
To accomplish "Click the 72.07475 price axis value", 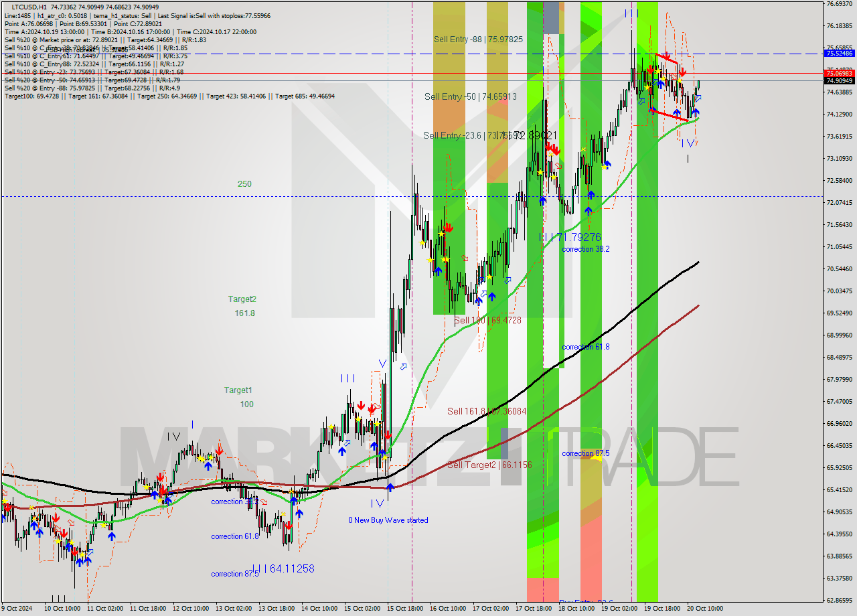I will pos(839,202).
